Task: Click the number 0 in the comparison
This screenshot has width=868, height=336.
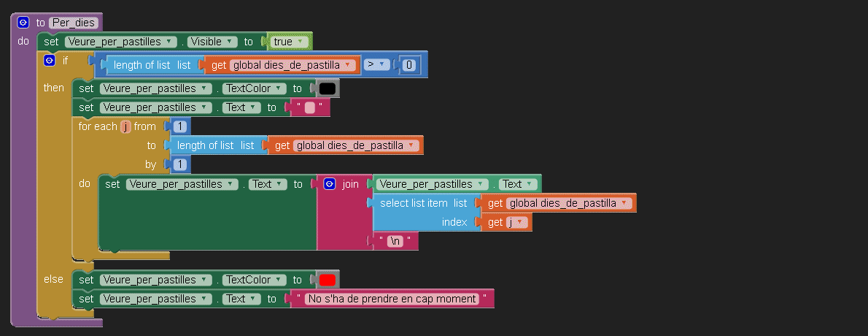Action: point(408,66)
